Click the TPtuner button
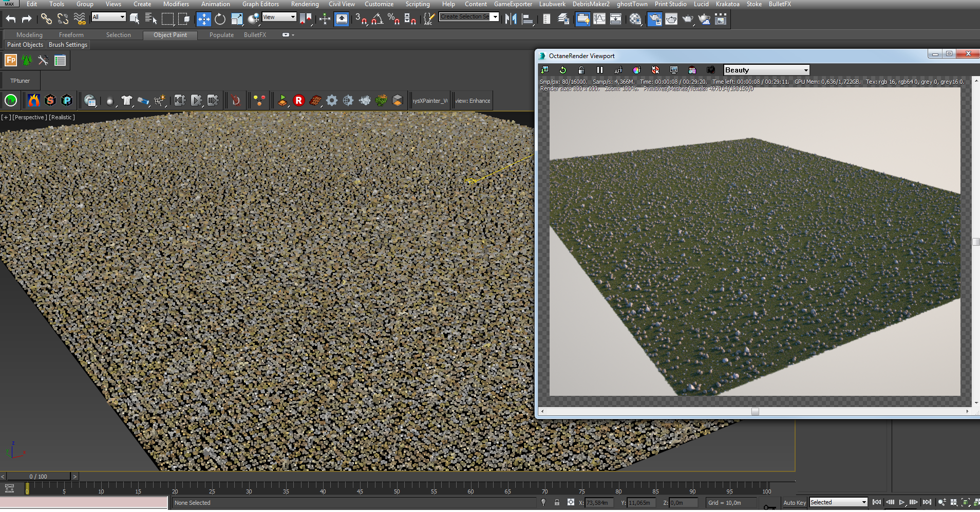The height and width of the screenshot is (512, 980). click(x=20, y=81)
